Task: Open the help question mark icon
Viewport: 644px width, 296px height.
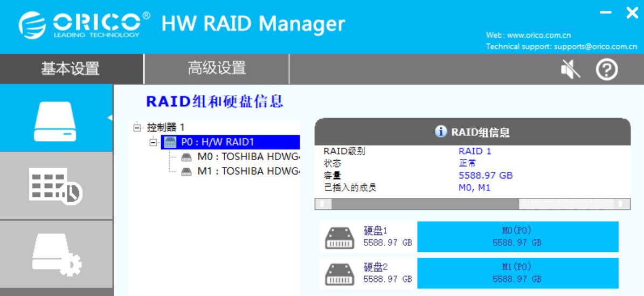Action: 607,69
